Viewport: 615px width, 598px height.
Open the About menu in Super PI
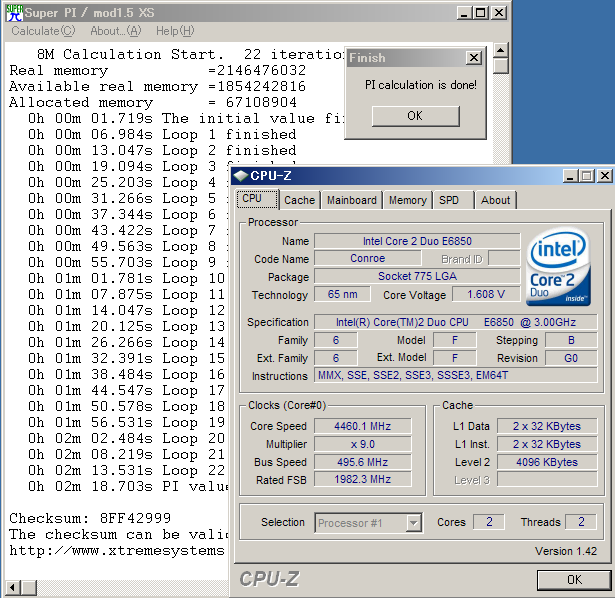116,31
